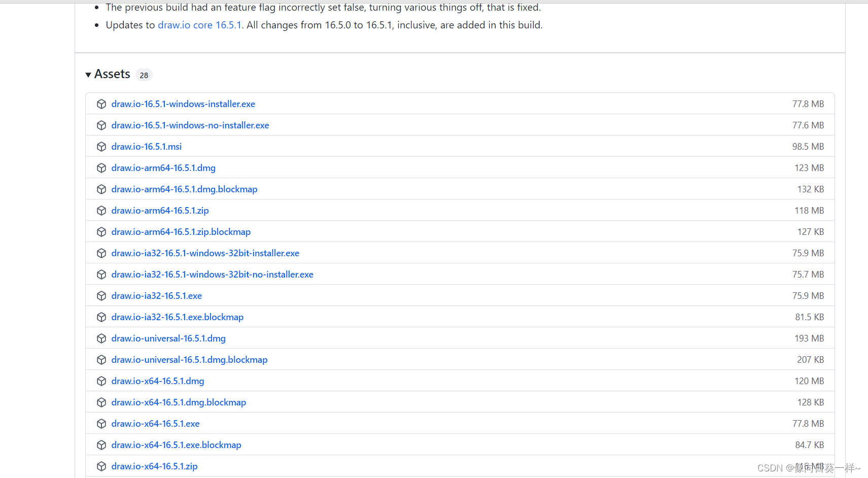Download draw.io-x64-16.5.1.exe.blockmap
The width and height of the screenshot is (868, 478).
tap(177, 445)
